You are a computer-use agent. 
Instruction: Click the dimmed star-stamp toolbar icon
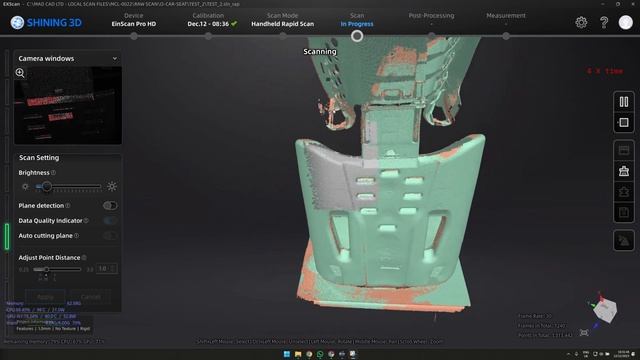coord(624,191)
